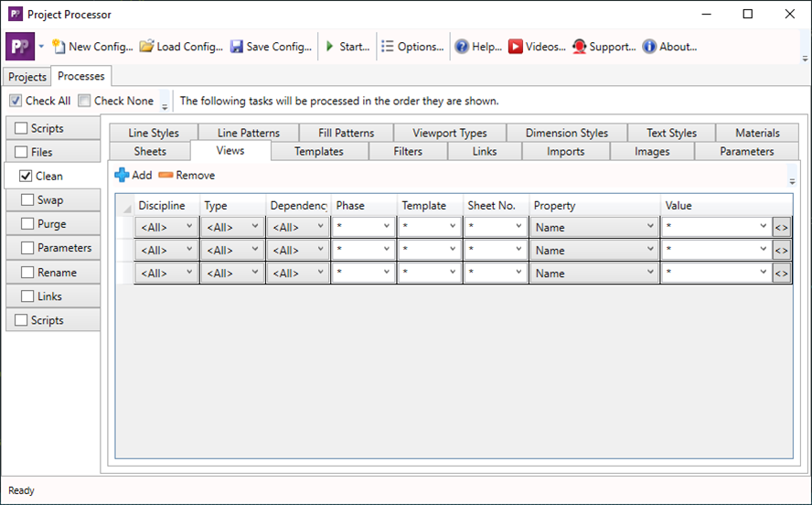Image resolution: width=812 pixels, height=505 pixels.
Task: Click the Load Config folder icon
Action: point(147,47)
